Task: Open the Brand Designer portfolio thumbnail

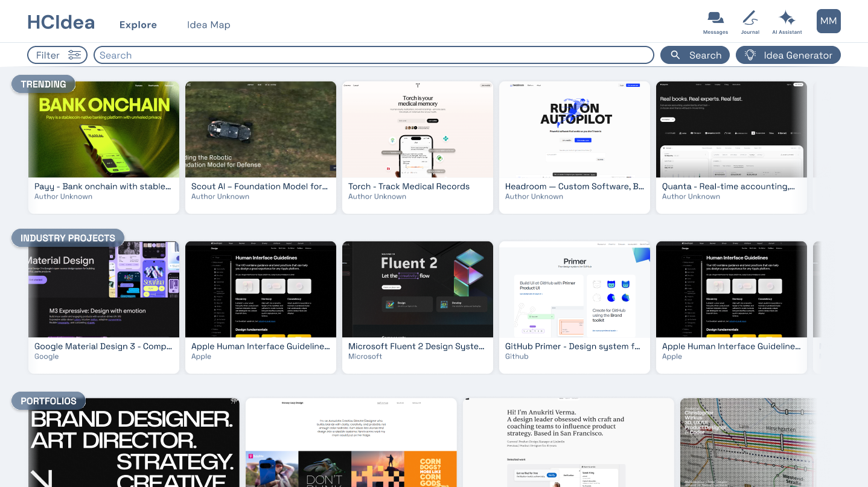Action: point(134,442)
